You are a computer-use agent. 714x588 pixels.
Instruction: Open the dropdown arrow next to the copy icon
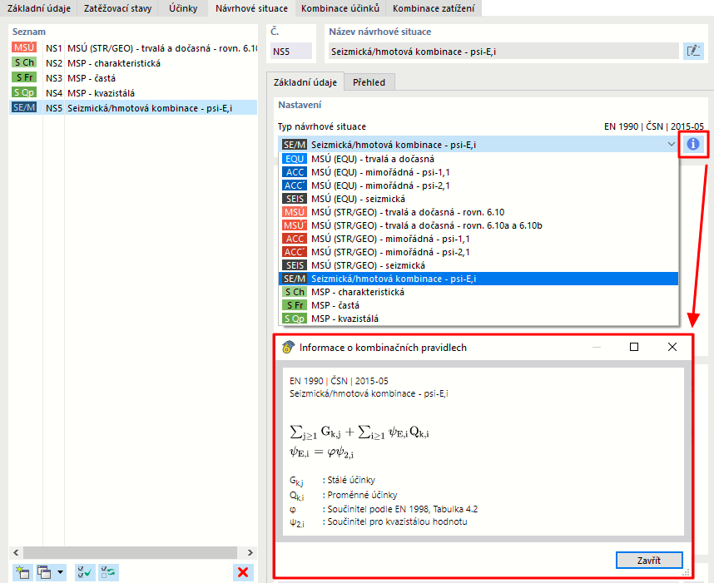pos(60,572)
